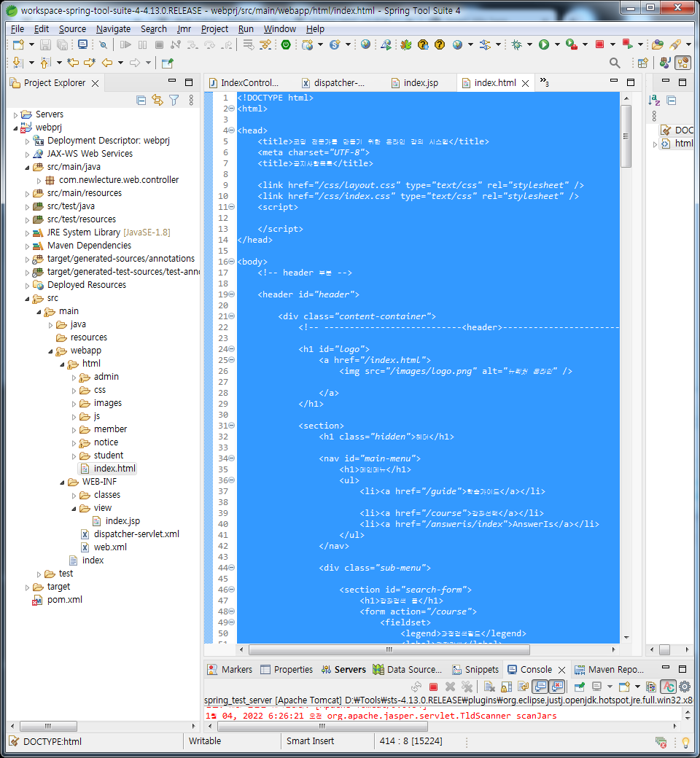Click the Clear Console icon
This screenshot has height=758, width=700.
tap(489, 687)
